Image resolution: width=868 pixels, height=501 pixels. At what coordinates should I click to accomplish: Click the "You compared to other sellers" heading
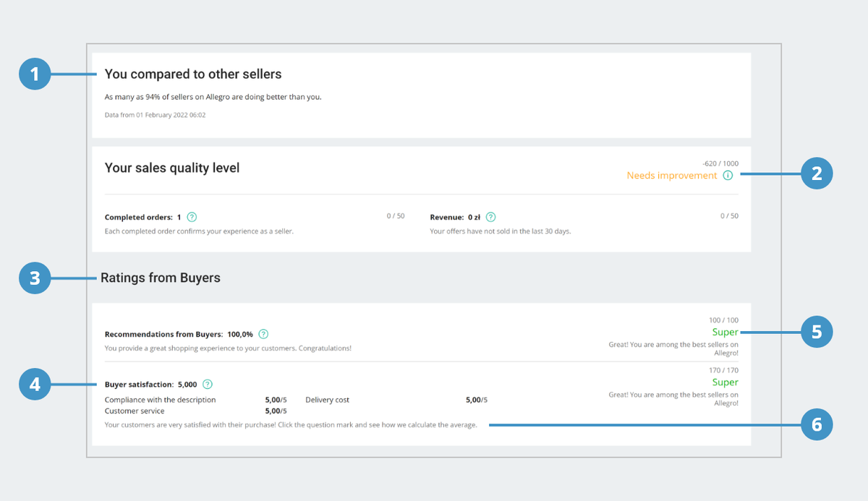[x=193, y=74]
